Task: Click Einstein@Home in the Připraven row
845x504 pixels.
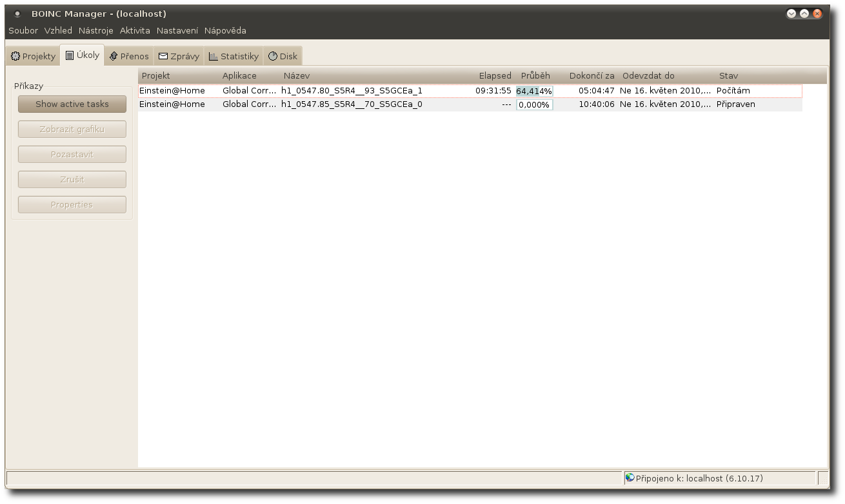Action: (172, 104)
